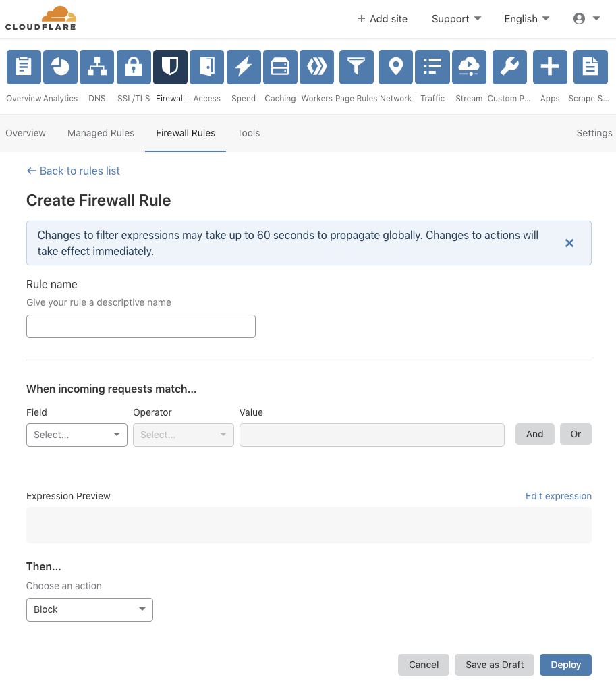The width and height of the screenshot is (616, 683).
Task: Open the Block action dropdown
Action: (89, 609)
